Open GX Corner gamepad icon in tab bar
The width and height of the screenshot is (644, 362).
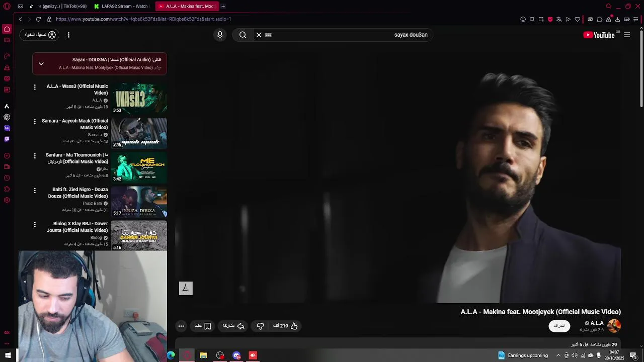[x=20, y=6]
